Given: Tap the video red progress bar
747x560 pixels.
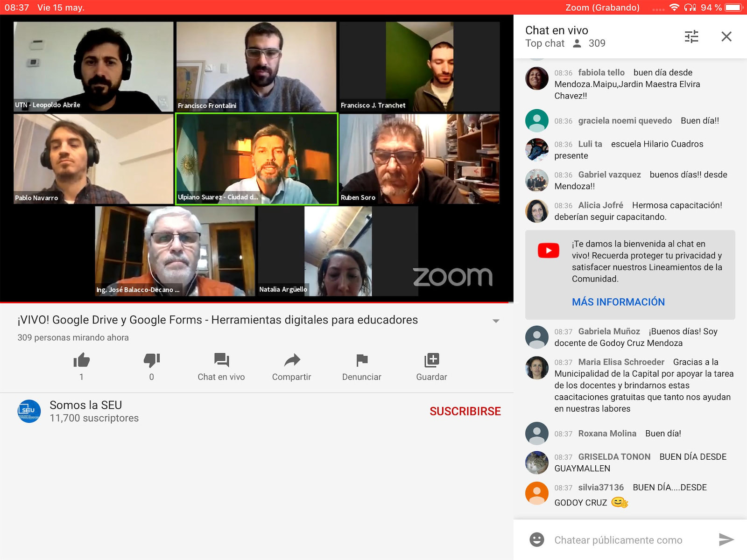Looking at the screenshot, I should (257, 302).
